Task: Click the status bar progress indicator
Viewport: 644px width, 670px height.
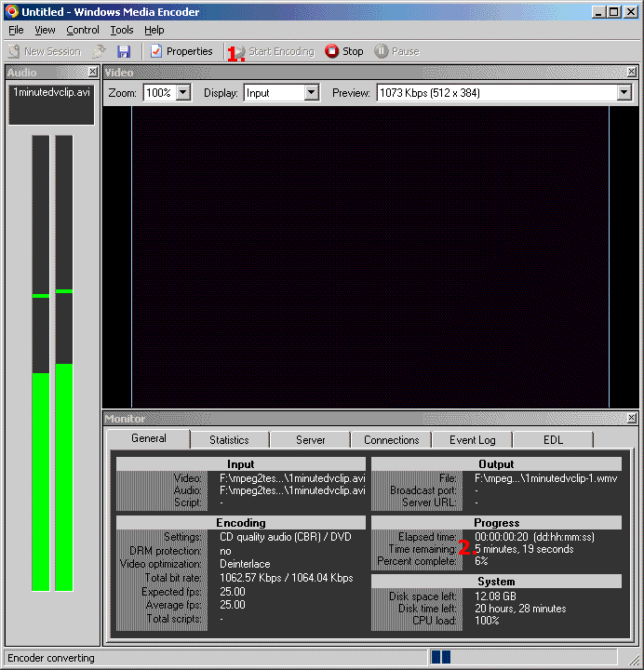Action: (524, 657)
